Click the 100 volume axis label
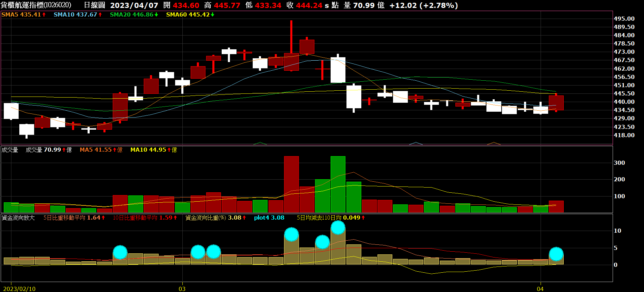 [619, 196]
